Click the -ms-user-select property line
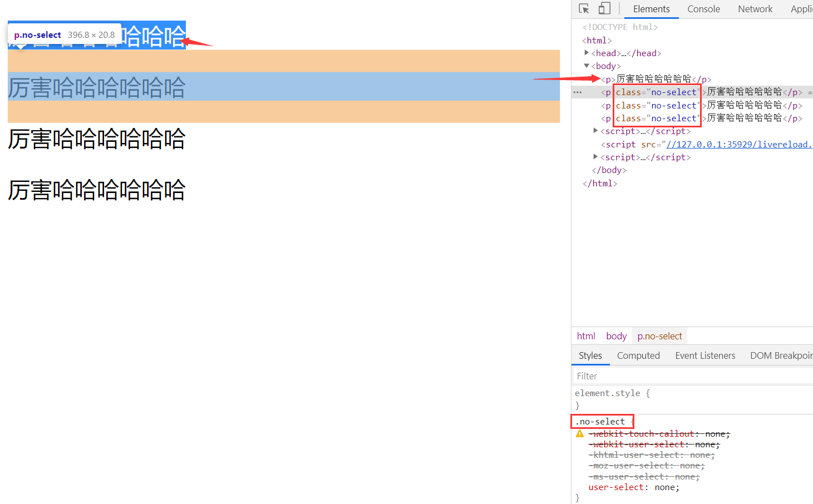813x504 pixels. (644, 477)
